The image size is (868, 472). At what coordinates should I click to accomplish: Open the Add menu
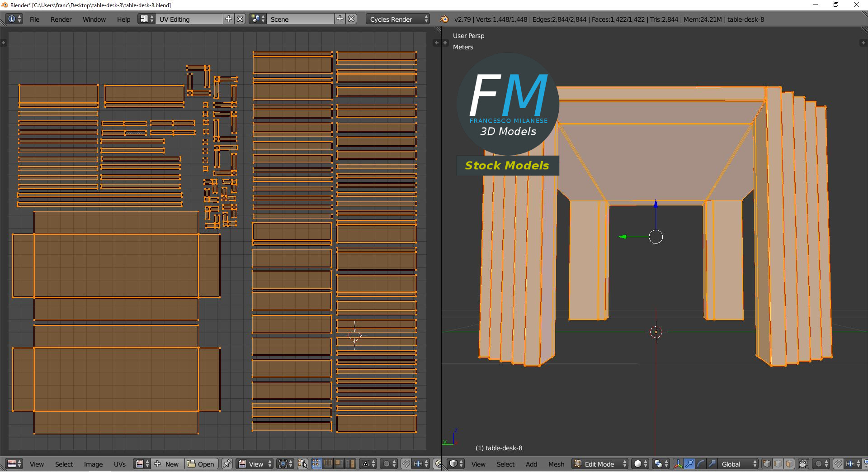[531, 464]
